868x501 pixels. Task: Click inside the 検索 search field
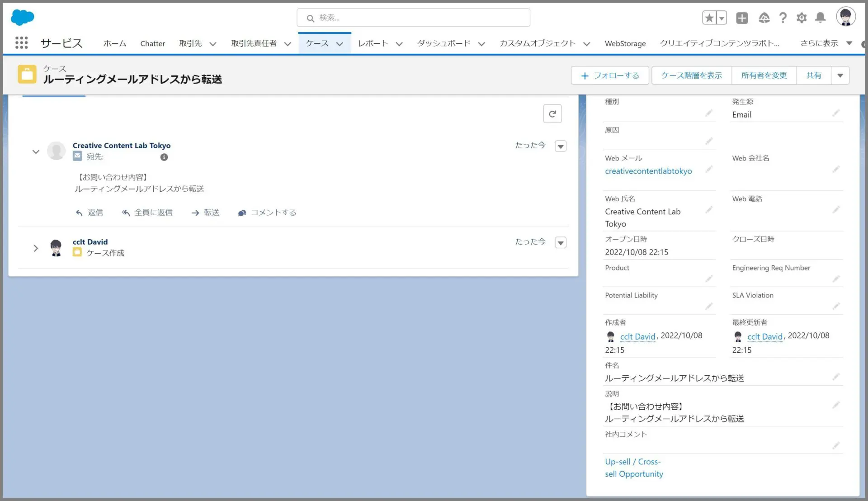point(413,17)
